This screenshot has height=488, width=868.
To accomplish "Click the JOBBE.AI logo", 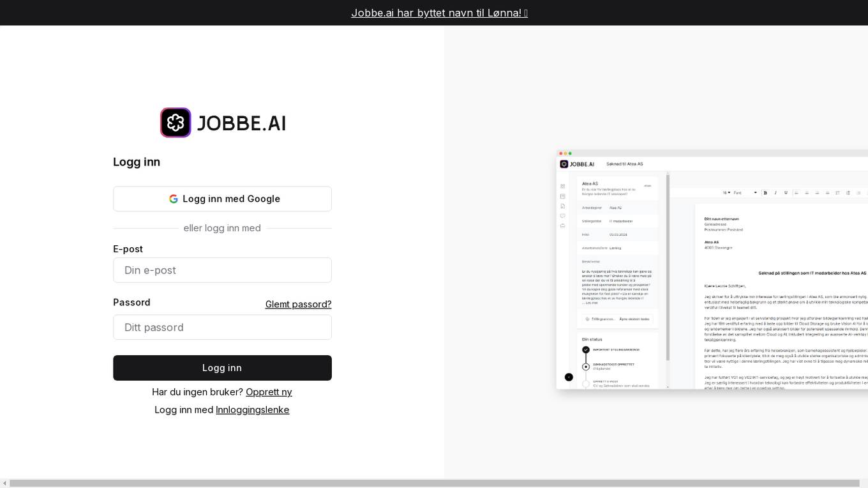I will 222,123.
